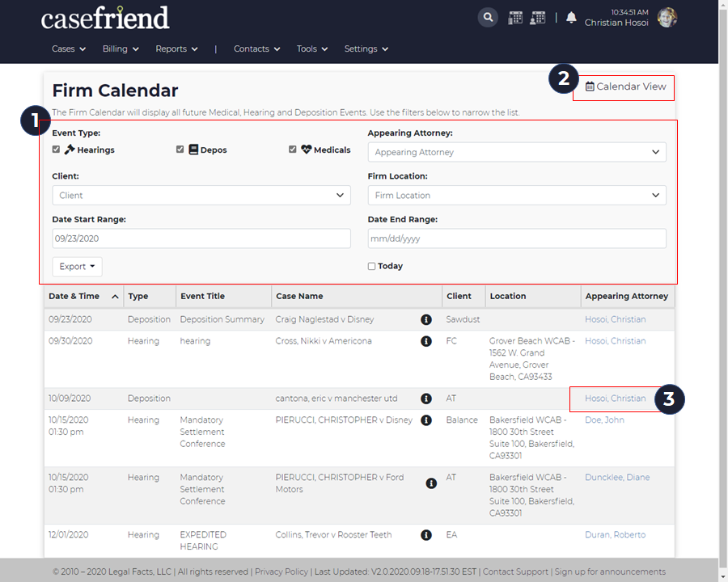Image resolution: width=728 pixels, height=582 pixels.
Task: Show info for cantona, eric v manchester utd
Action: (x=425, y=399)
